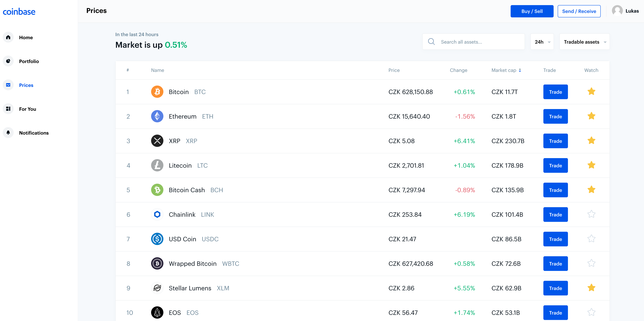Open Notifications in sidebar
The height and width of the screenshot is (321, 644).
[34, 133]
